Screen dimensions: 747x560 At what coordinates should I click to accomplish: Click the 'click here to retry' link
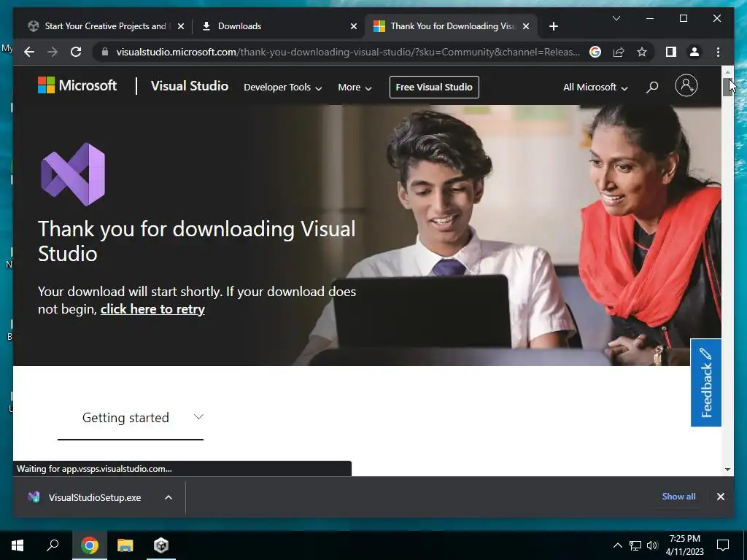tap(152, 309)
